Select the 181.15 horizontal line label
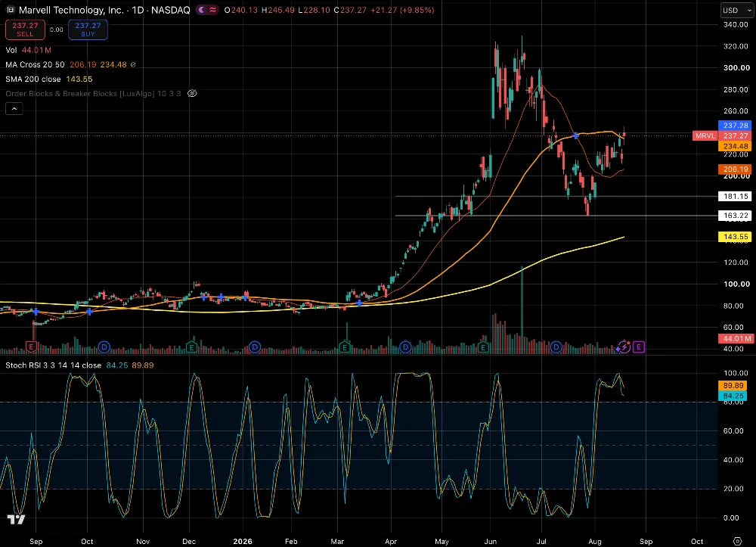Image resolution: width=756 pixels, height=547 pixels. point(736,196)
